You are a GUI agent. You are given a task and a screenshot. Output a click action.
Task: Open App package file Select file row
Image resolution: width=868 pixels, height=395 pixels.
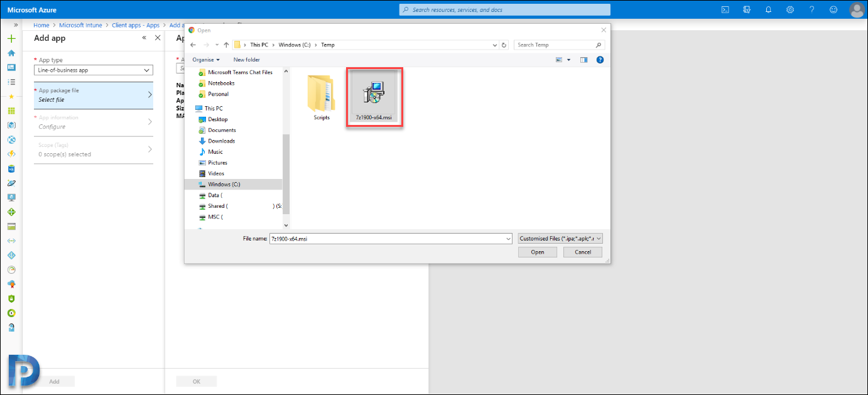(94, 95)
